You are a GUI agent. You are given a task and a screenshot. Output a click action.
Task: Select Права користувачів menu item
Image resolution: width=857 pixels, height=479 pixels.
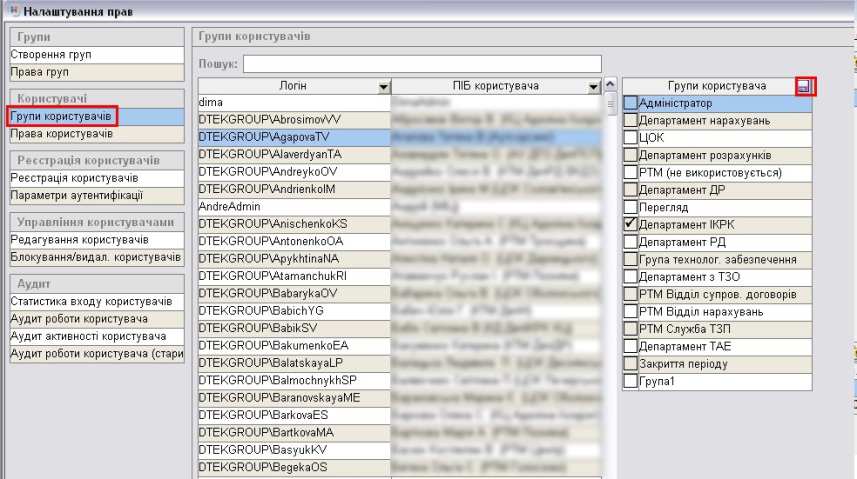pos(95,133)
